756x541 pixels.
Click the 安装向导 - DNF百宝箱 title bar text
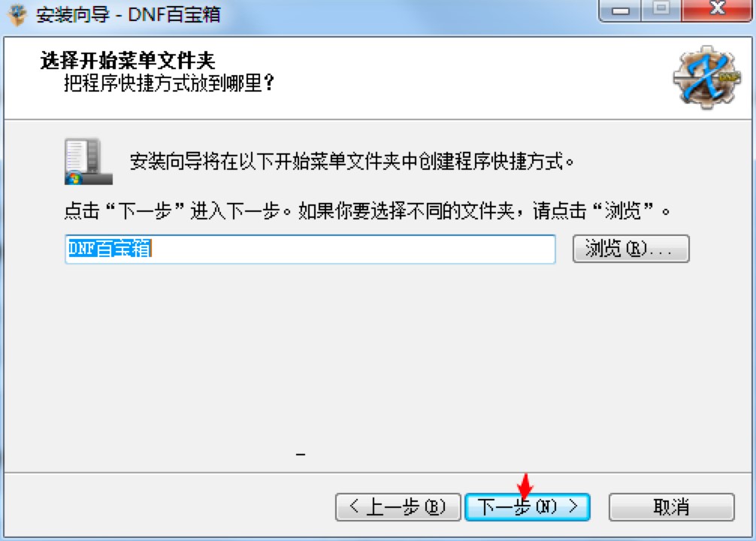pyautogui.click(x=129, y=14)
